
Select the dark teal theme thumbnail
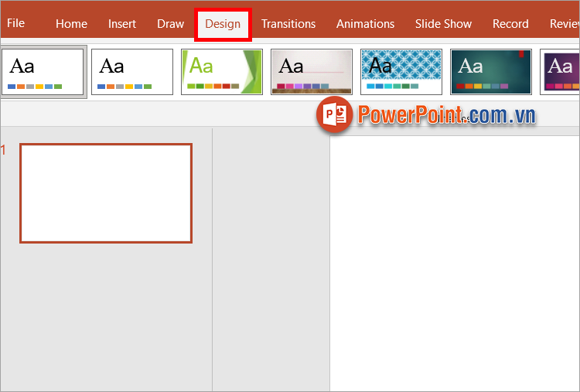pos(491,72)
